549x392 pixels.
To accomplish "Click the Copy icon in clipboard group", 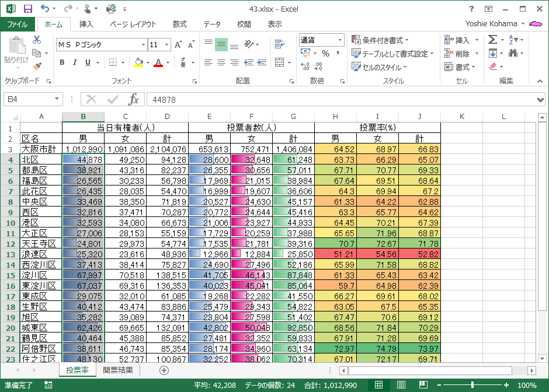I will [x=36, y=53].
